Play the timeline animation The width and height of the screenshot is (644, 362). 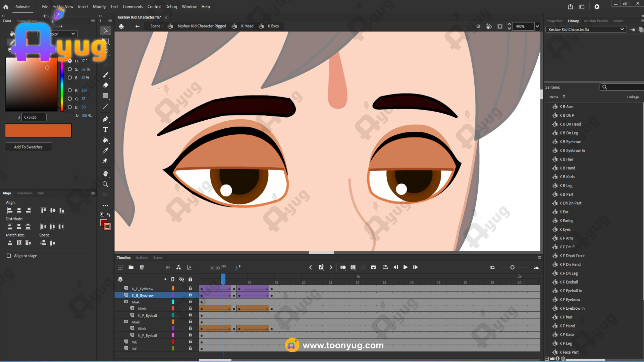pos(406,267)
